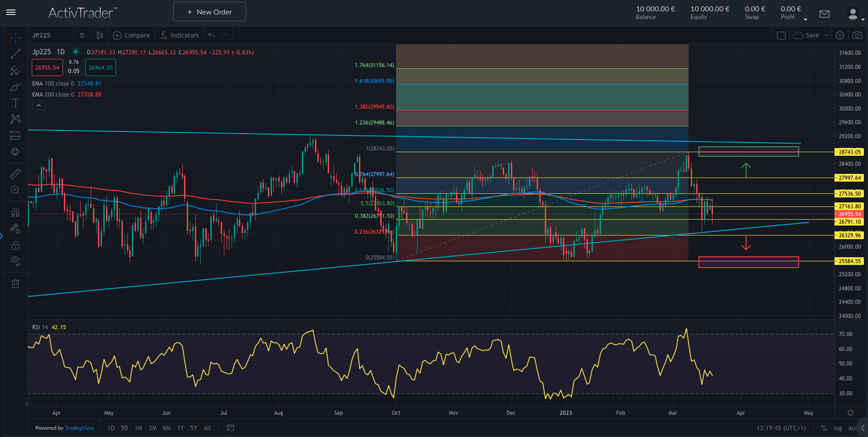
Task: Open the hamburger menu
Action: click(x=11, y=12)
